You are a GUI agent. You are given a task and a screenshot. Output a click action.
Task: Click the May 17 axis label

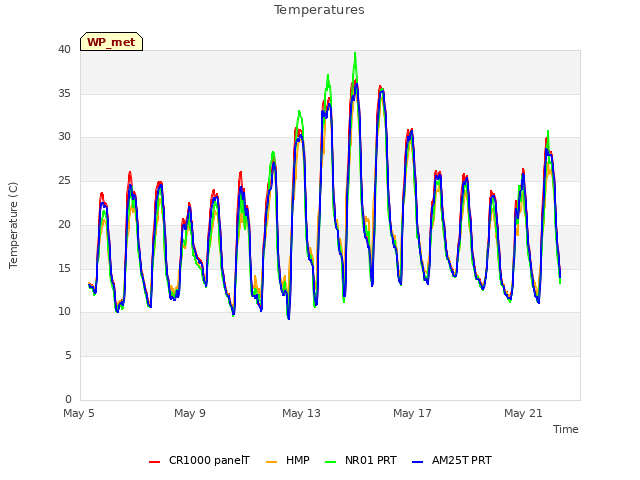412,413
